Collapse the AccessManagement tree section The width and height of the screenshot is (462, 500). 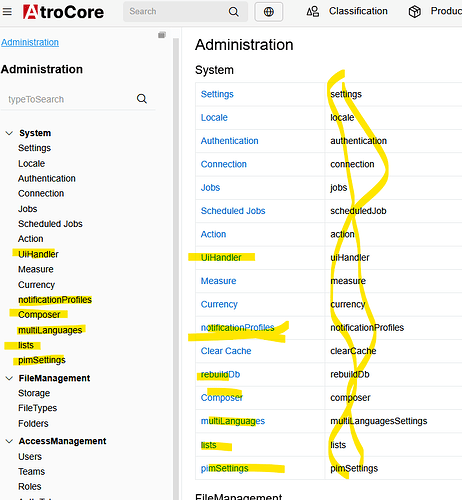[x=9, y=441]
